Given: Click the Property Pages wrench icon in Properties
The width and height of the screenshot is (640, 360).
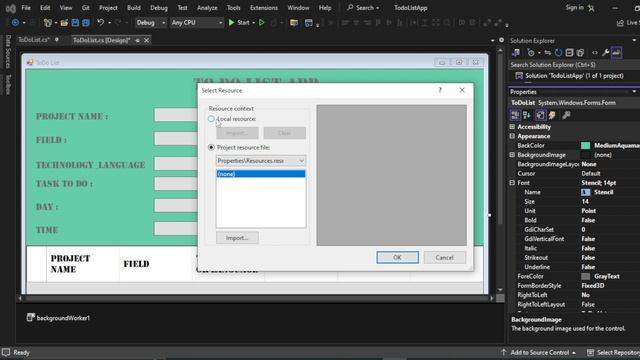Looking at the screenshot, I should (566, 115).
